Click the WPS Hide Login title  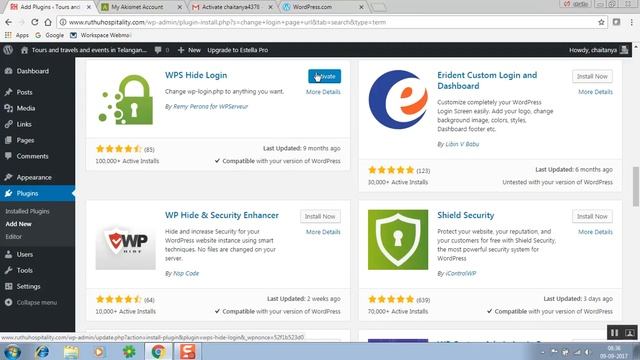[196, 75]
